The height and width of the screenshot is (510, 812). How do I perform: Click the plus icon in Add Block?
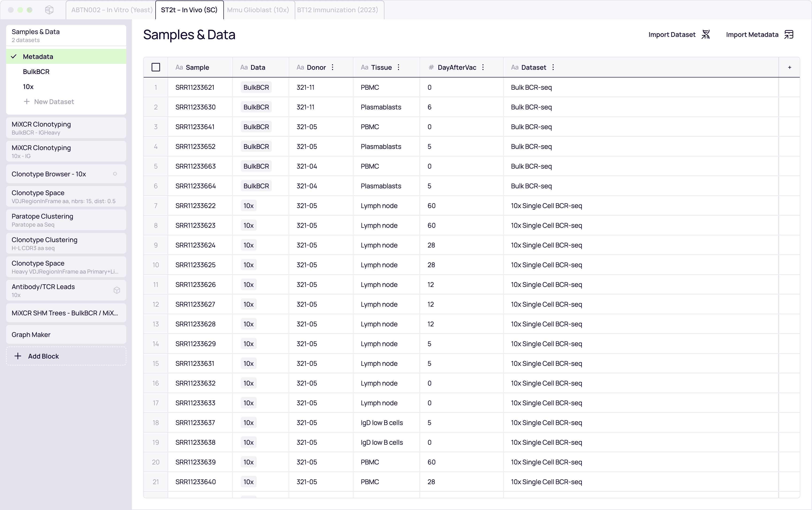click(x=18, y=356)
